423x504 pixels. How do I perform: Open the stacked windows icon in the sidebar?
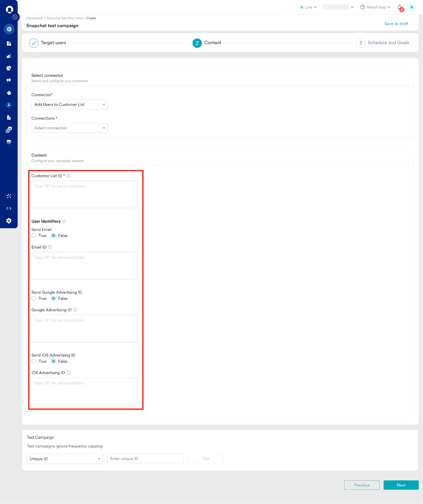[x=9, y=129]
